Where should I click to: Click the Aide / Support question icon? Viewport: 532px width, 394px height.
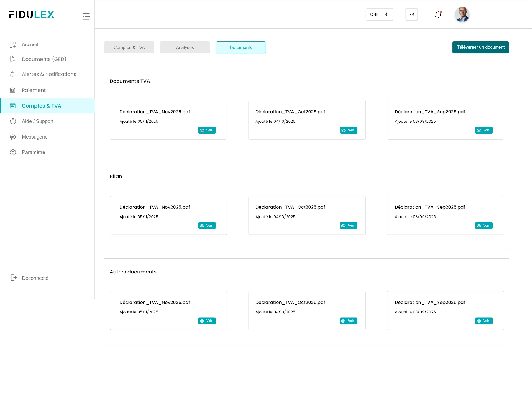[x=13, y=121]
